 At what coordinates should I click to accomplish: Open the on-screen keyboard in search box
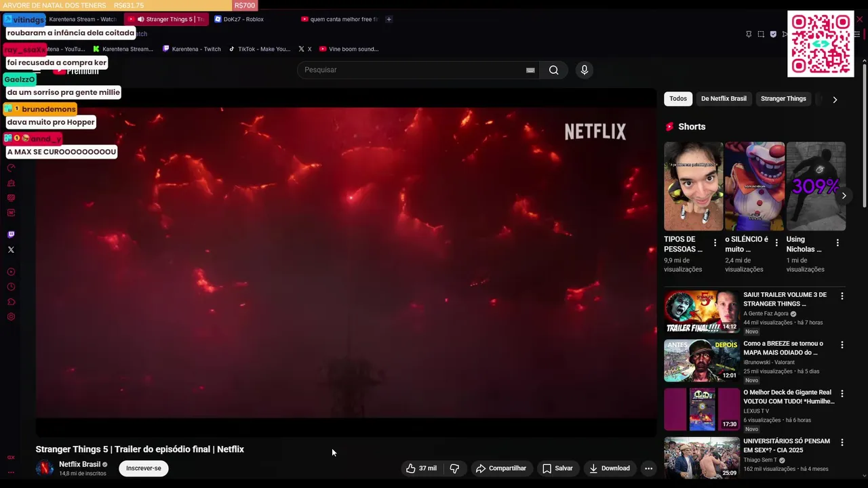pos(530,70)
